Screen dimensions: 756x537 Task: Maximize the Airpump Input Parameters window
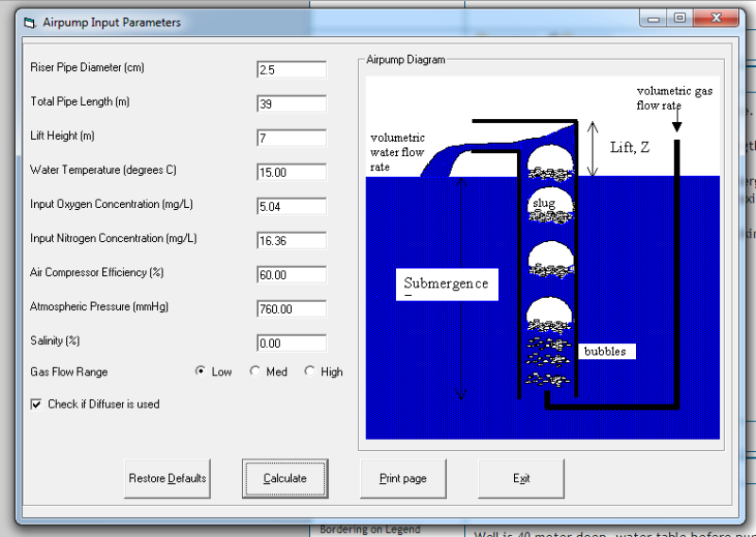point(679,18)
